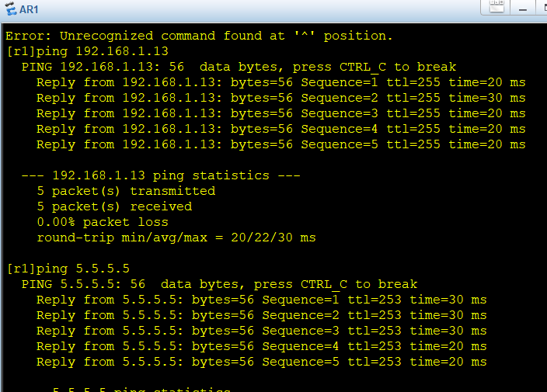This screenshot has height=392, width=547.
Task: Click the 'Unrecognized command' error line
Action: click(199, 36)
